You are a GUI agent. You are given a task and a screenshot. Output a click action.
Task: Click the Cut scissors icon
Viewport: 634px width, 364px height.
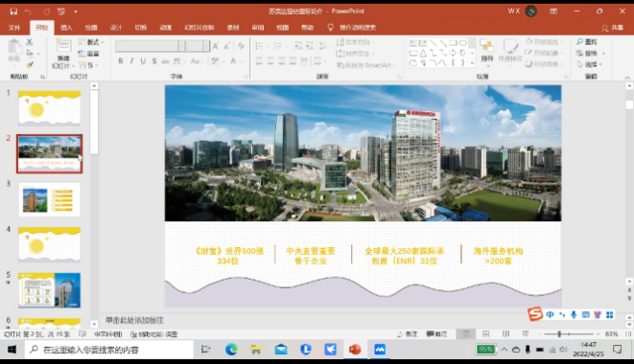point(30,42)
